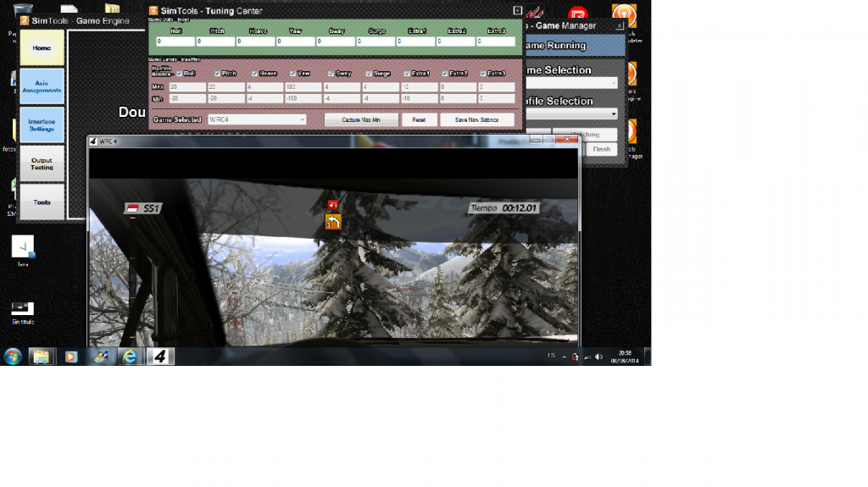
Task: Click the SimTools Tuning Center title icon
Action: (x=153, y=10)
